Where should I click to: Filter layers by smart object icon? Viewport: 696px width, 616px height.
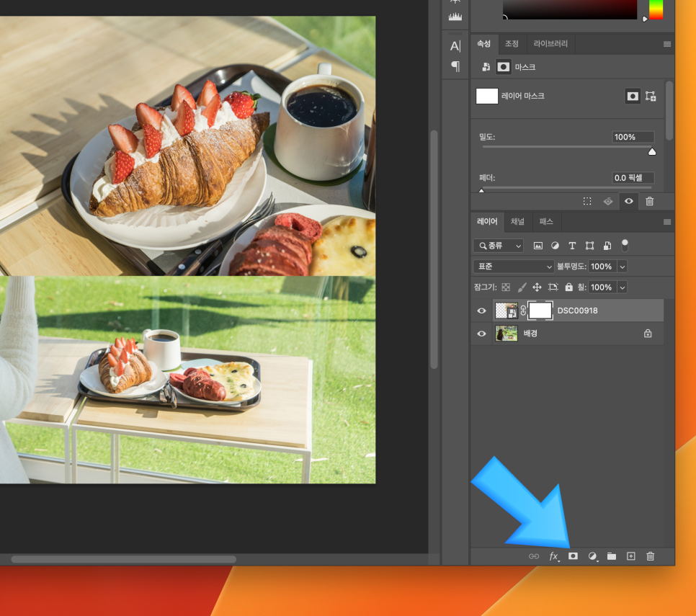607,246
